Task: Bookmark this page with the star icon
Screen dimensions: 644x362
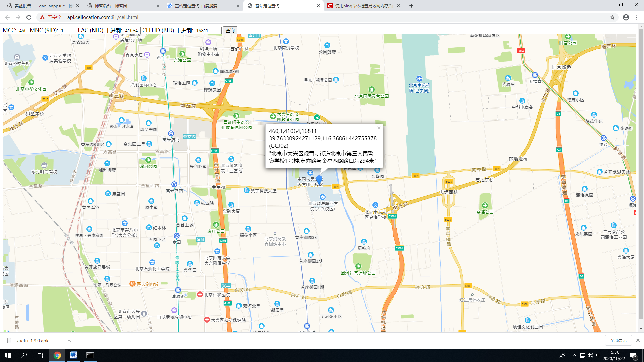Action: 612,17
